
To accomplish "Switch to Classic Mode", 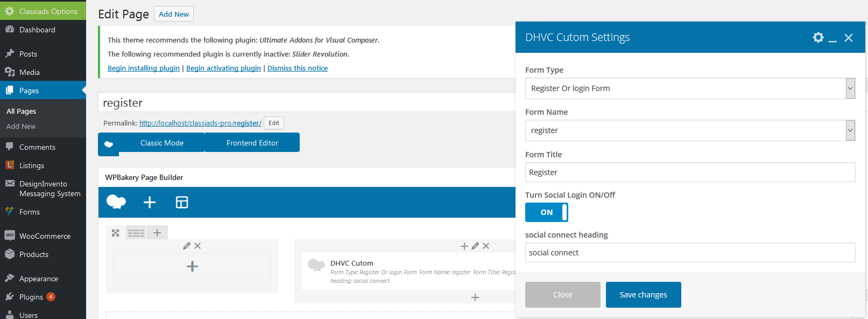I will point(162,143).
